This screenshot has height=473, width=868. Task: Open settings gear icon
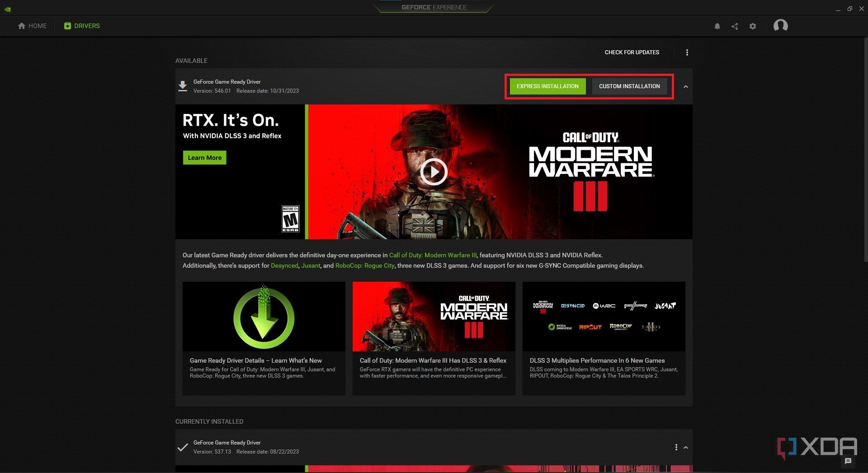pyautogui.click(x=753, y=26)
